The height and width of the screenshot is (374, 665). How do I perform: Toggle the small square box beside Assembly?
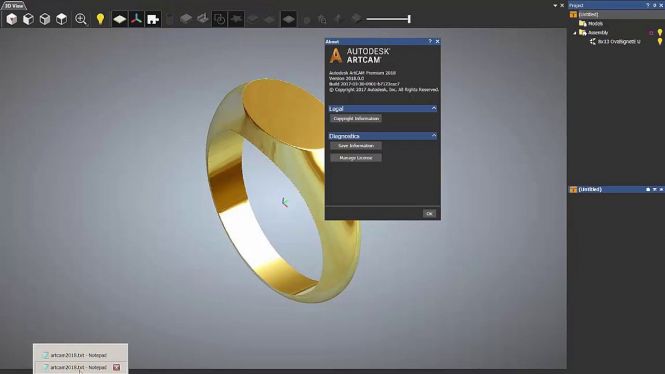651,33
